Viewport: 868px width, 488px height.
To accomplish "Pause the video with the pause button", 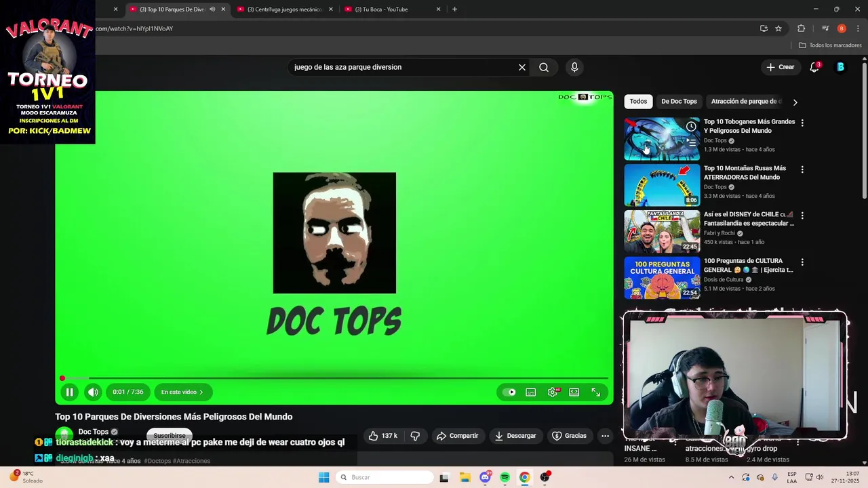I will [69, 392].
